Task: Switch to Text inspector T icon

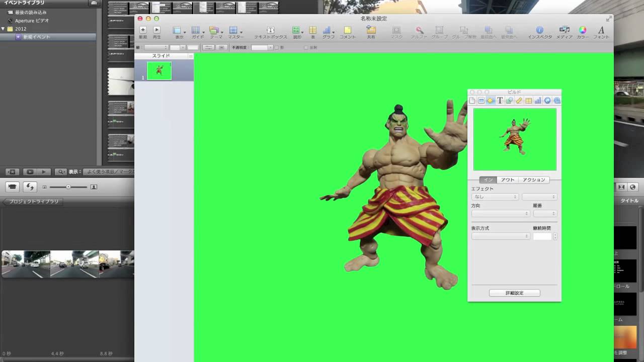Action: point(500,101)
